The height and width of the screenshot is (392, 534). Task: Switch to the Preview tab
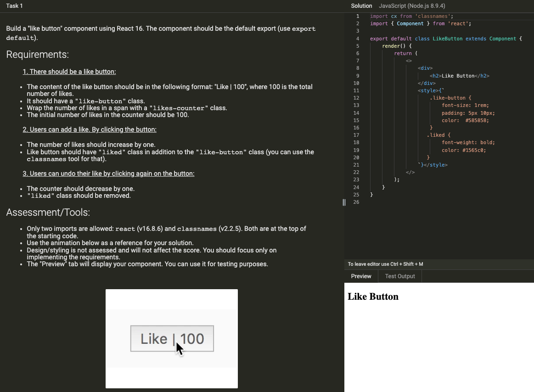tap(361, 276)
